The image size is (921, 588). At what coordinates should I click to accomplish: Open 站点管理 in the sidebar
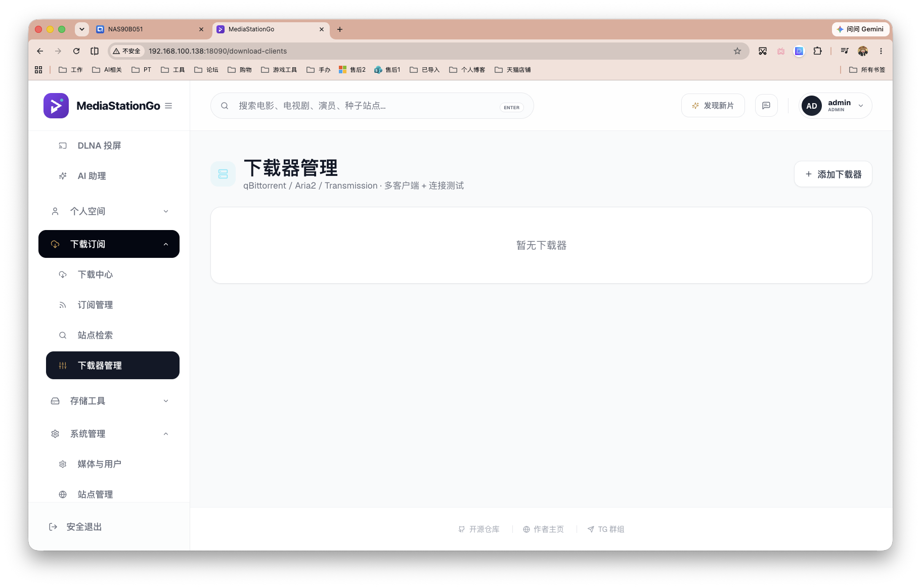(x=112, y=494)
